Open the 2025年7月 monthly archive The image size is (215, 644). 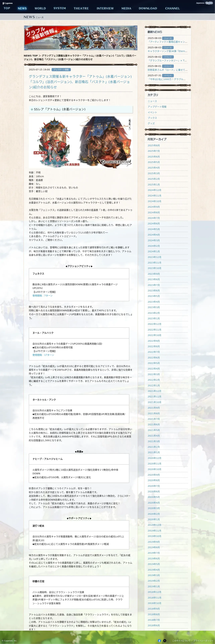coord(153,151)
